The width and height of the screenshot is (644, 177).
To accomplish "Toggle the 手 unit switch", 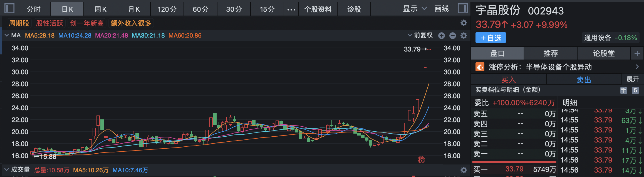I will click(624, 90).
